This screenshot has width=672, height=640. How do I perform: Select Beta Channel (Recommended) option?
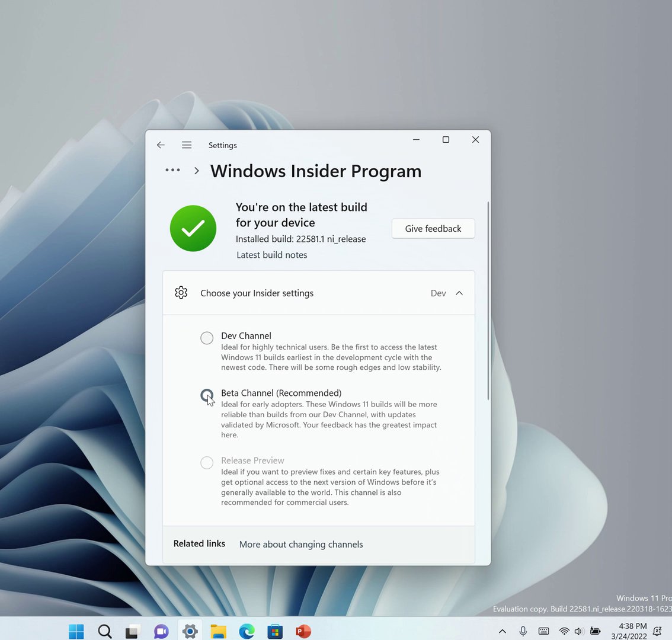pos(207,395)
